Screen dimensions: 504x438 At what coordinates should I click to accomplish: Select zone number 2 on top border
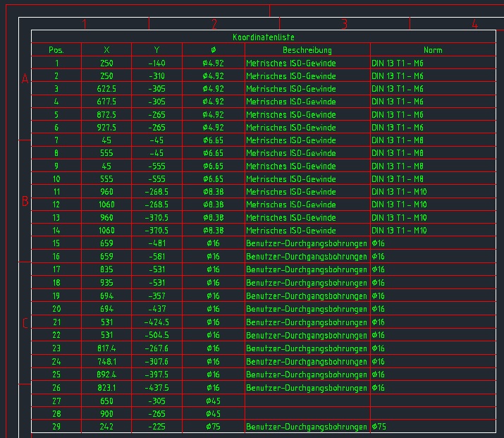[214, 24]
